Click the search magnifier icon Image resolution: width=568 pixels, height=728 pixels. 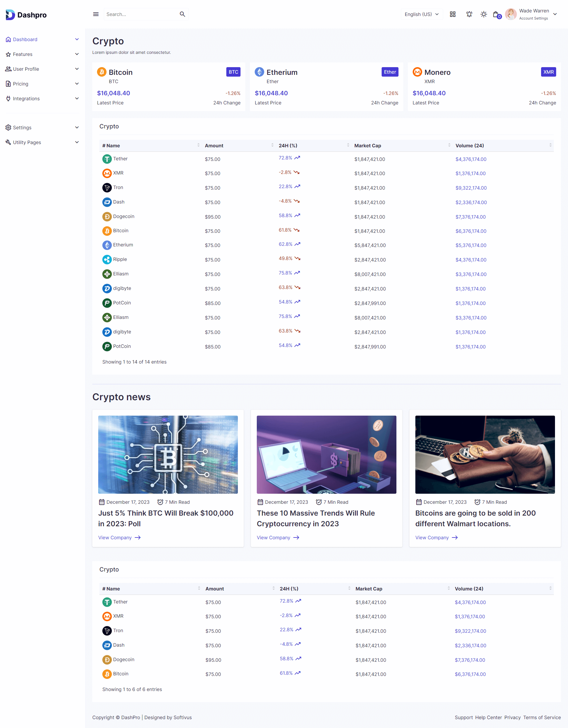click(x=182, y=14)
